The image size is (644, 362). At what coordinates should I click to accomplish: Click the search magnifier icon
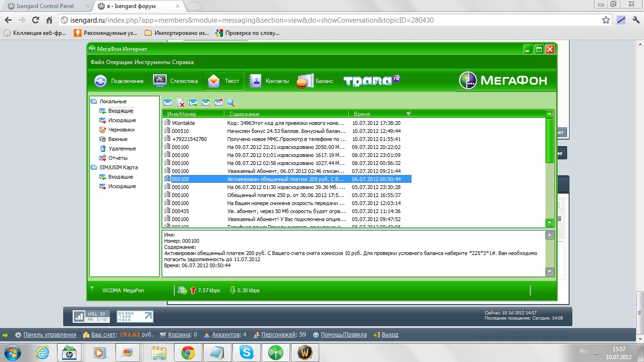click(231, 102)
